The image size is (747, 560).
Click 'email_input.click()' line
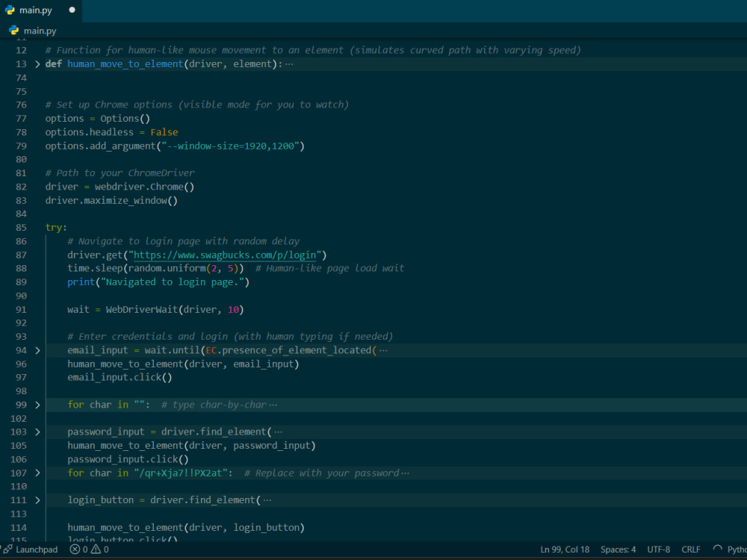[120, 377]
